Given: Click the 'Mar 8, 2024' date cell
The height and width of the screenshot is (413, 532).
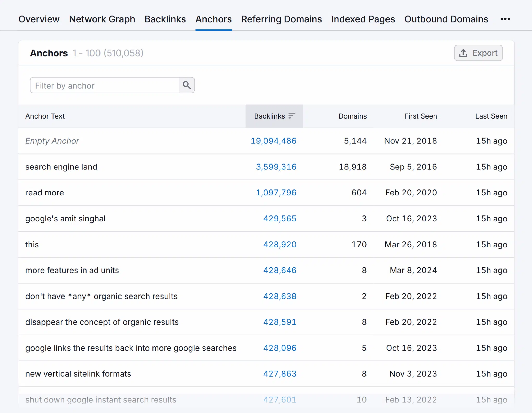Looking at the screenshot, I should tap(413, 270).
